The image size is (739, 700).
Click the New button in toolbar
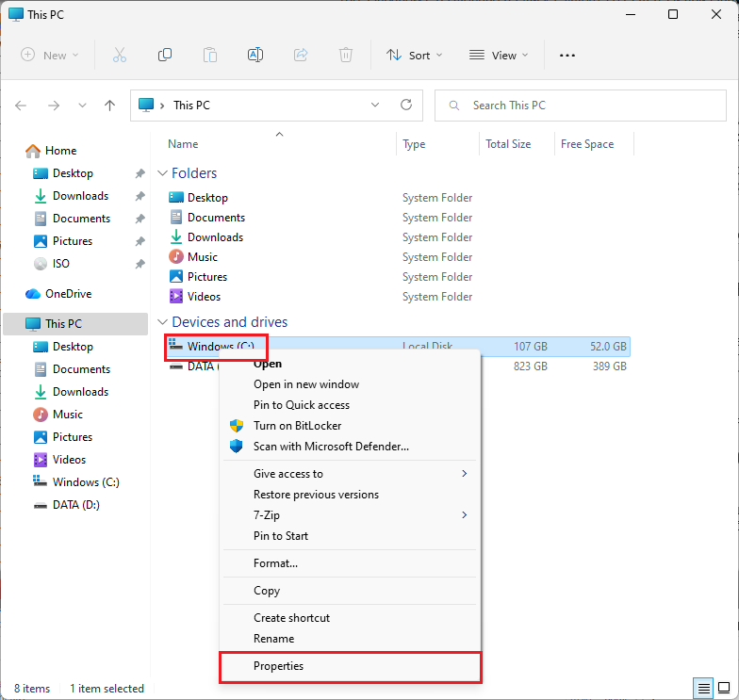click(x=50, y=56)
